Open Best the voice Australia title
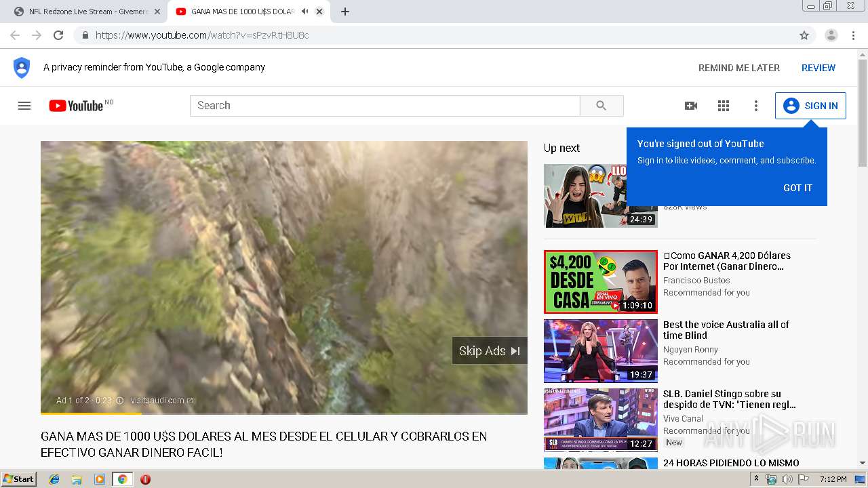Screen dimensions: 868x488 pyautogui.click(x=726, y=330)
